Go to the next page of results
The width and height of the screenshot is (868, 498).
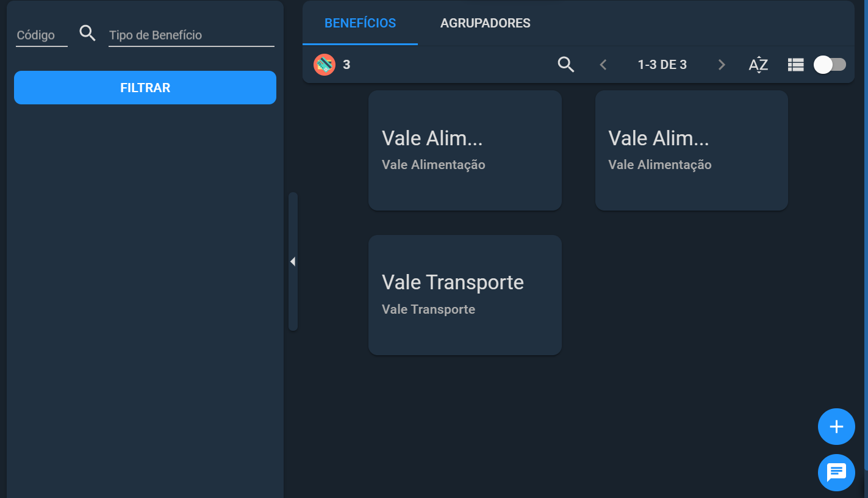tap(722, 65)
